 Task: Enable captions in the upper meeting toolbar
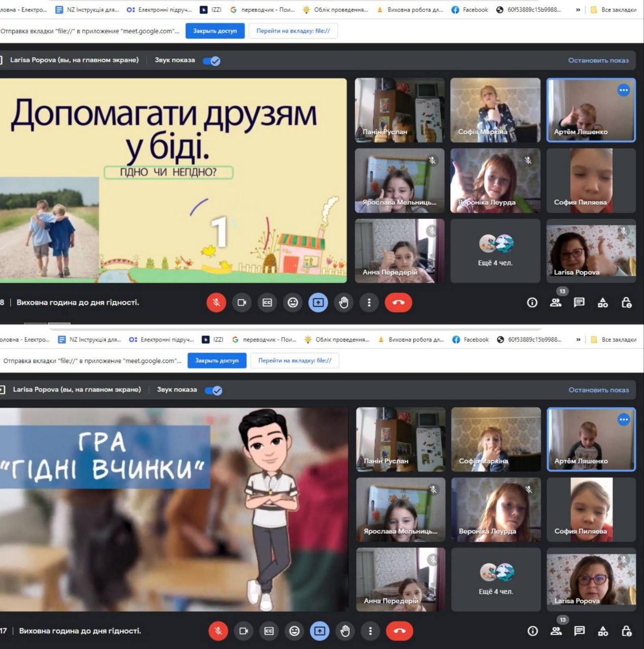pyautogui.click(x=267, y=303)
